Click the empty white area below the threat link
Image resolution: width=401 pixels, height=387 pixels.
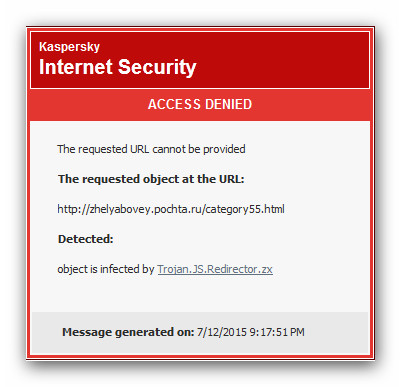pos(200,294)
